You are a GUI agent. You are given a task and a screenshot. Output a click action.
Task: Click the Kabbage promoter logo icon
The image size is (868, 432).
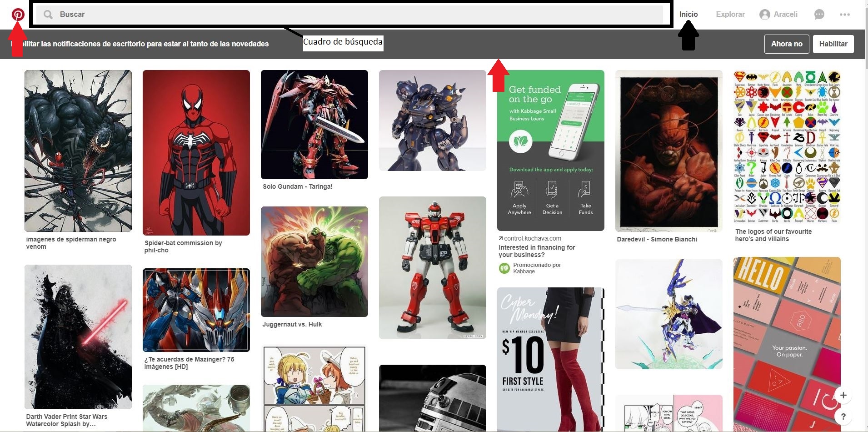click(x=504, y=268)
